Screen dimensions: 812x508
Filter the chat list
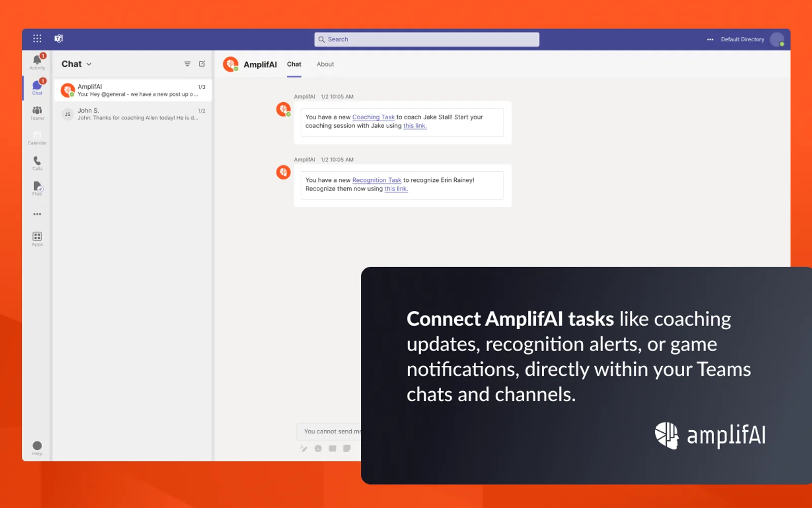point(187,64)
